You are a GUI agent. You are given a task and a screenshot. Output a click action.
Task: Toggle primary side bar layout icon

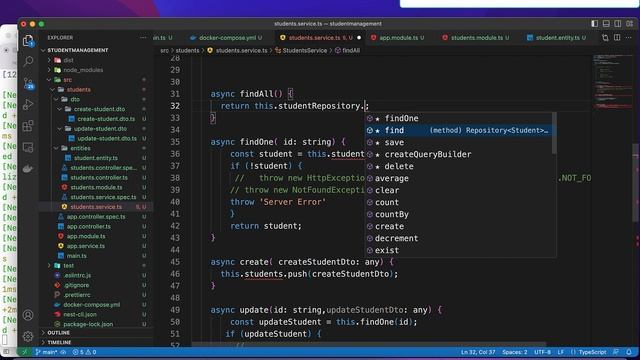click(x=595, y=24)
